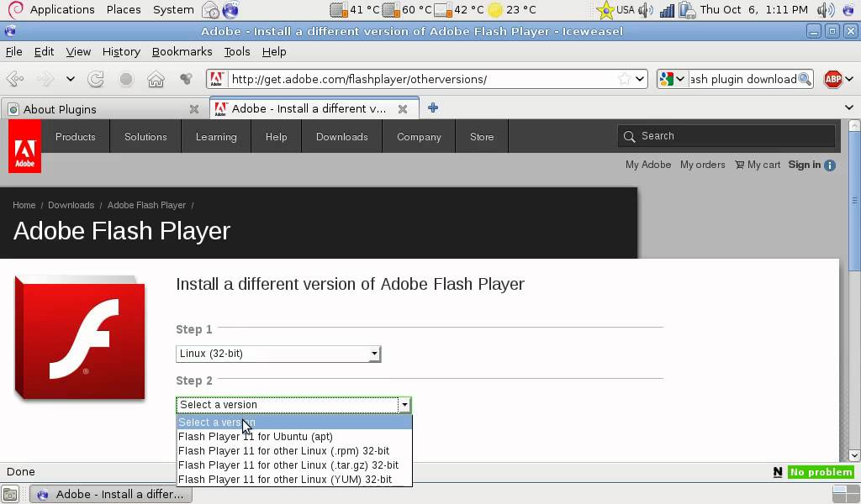
Task: Open the History menu
Action: coord(121,51)
